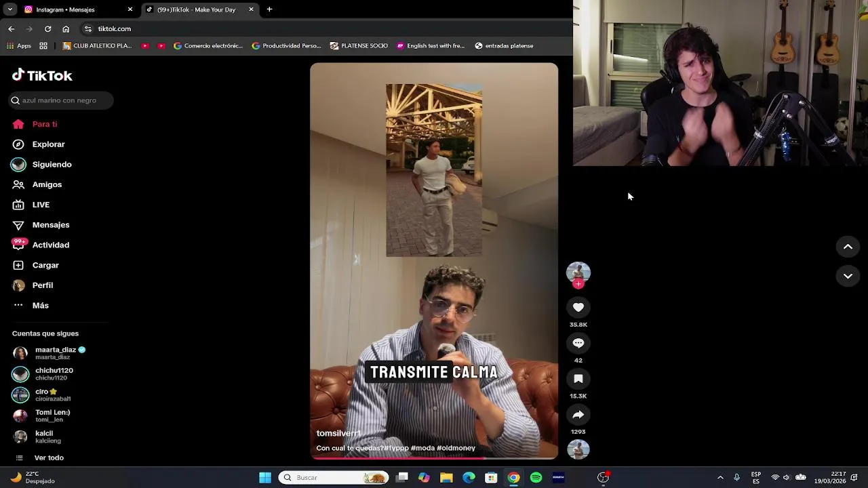
Task: Open Spotify from the taskbar
Action: click(x=536, y=478)
